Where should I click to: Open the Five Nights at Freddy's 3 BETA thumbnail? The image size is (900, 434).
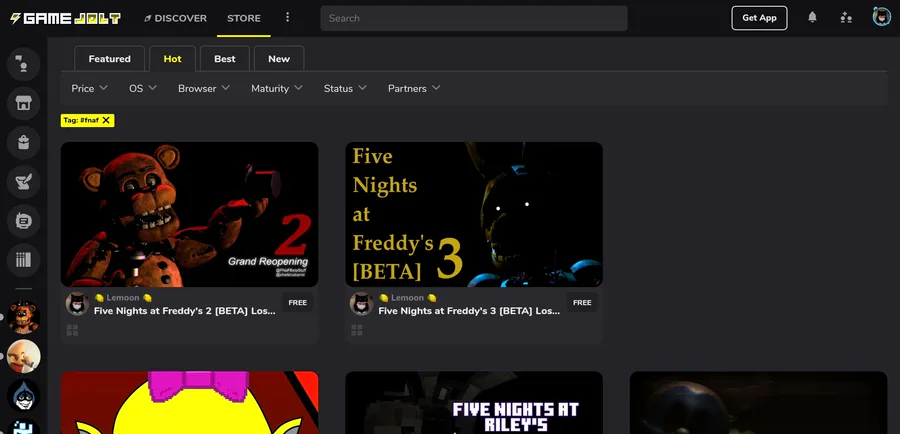click(474, 214)
